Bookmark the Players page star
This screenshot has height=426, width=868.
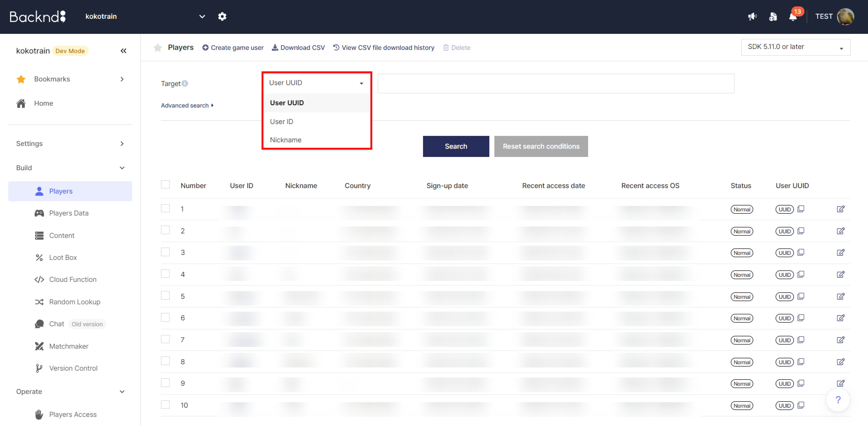coord(158,47)
